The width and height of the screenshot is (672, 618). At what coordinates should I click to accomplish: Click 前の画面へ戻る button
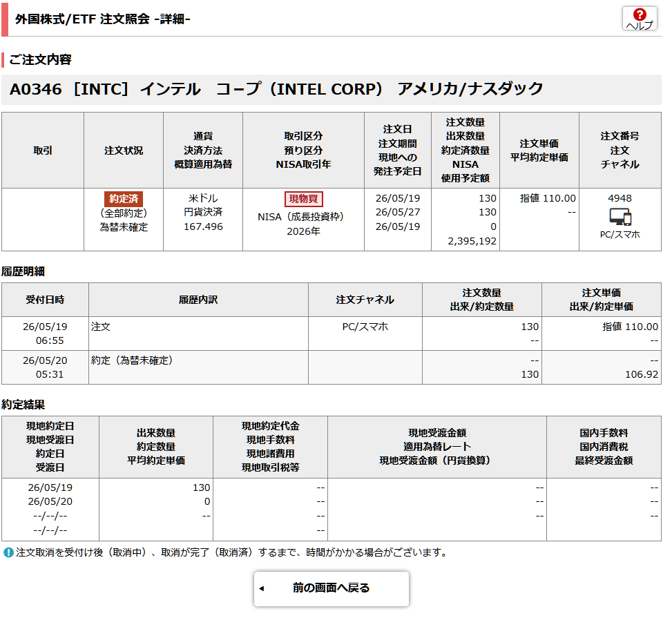[331, 588]
